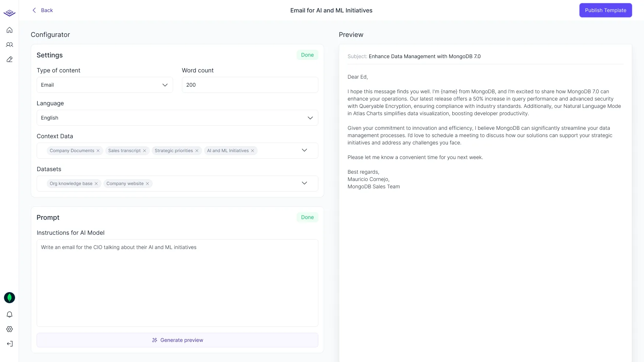Image resolution: width=644 pixels, height=362 pixels.
Task: Click the Strategic priorities tag label
Action: point(174,151)
